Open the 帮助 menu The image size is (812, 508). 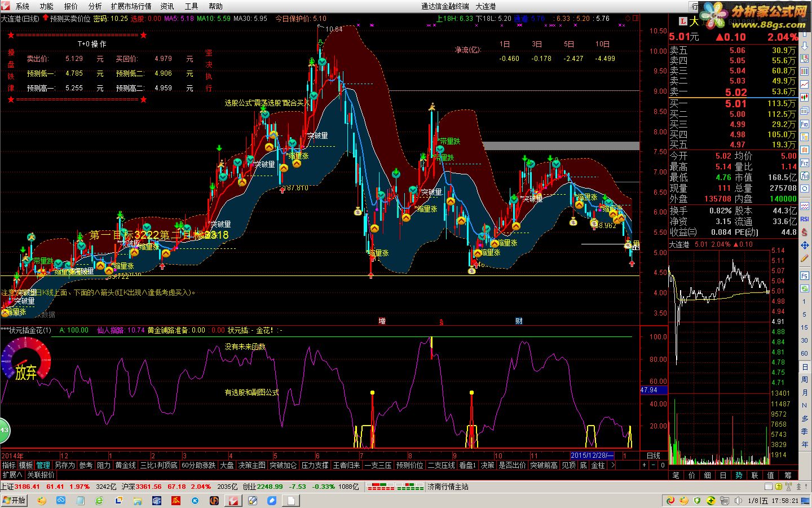click(x=215, y=6)
